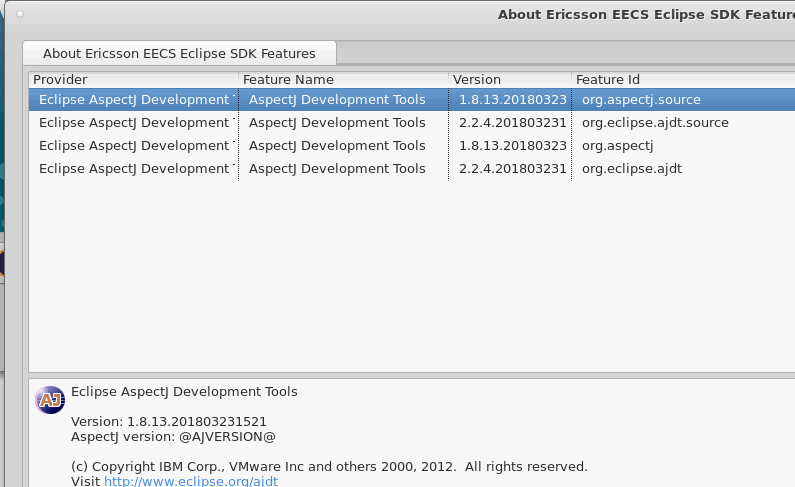The width and height of the screenshot is (795, 487).
Task: Click the window menu dot in title bar
Action: point(20,14)
